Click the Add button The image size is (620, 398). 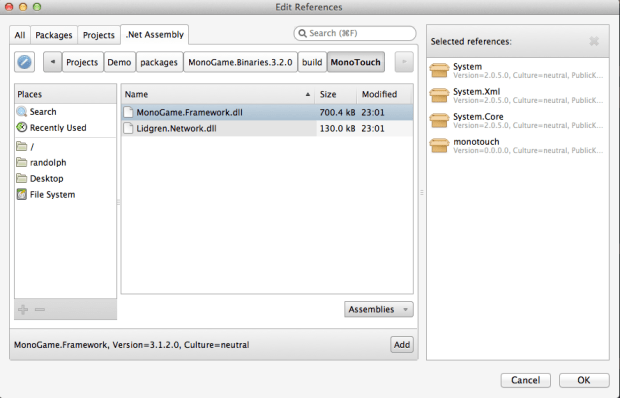click(x=402, y=345)
